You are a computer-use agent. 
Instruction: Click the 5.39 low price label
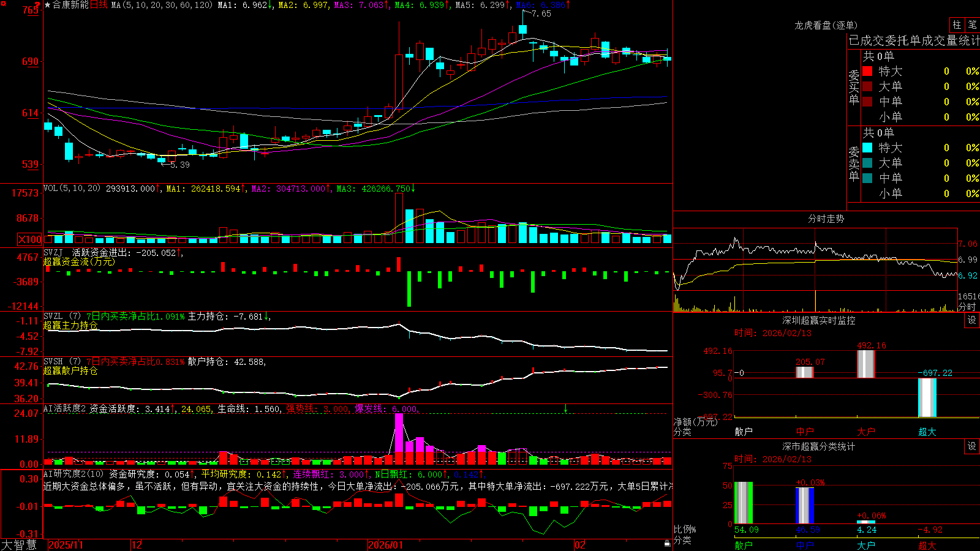tap(180, 165)
